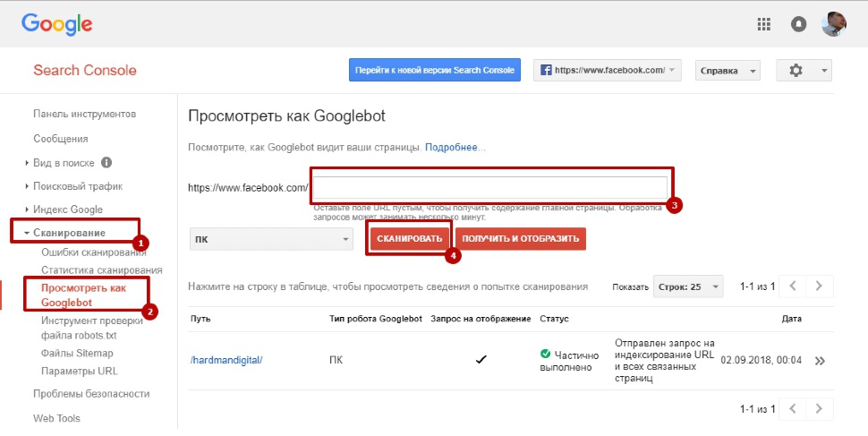Screen dimensions: 868x436
Task: Click the Facebook favicon in site selector
Action: click(x=546, y=71)
